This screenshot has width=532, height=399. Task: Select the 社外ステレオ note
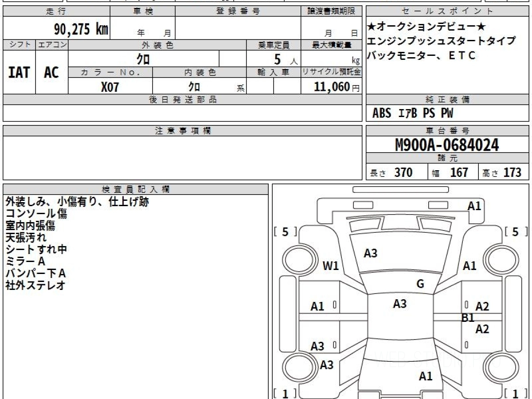coord(35,286)
